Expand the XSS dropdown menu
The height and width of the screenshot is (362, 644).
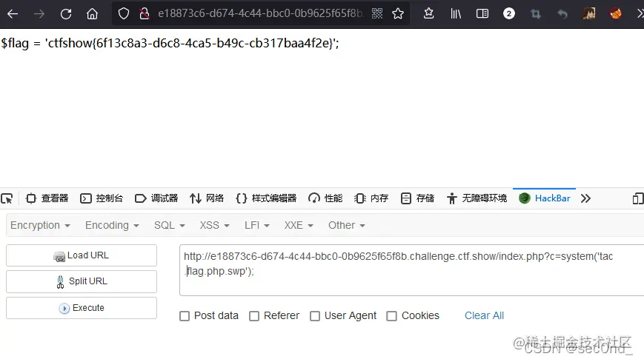[x=214, y=225]
